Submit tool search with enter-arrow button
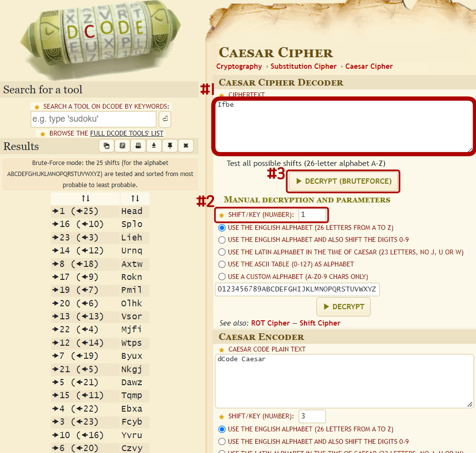Image resolution: width=476 pixels, height=453 pixels. (165, 119)
